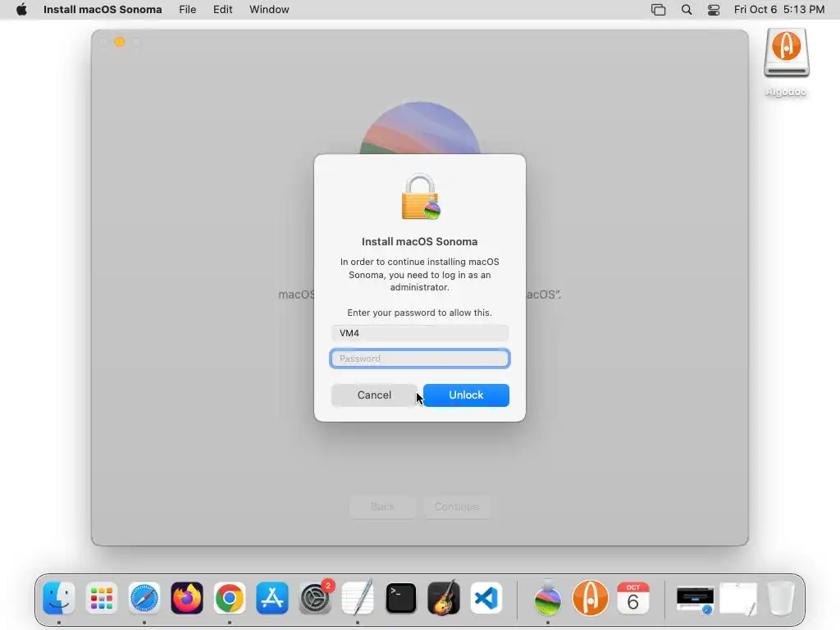Click the dimmed Back button in installer

coord(382,506)
